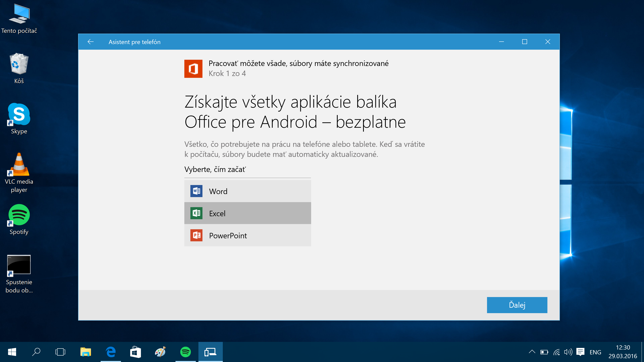
Task: Click the heading 'Získajte všetky aplikácie balíka'
Action: pyautogui.click(x=290, y=102)
